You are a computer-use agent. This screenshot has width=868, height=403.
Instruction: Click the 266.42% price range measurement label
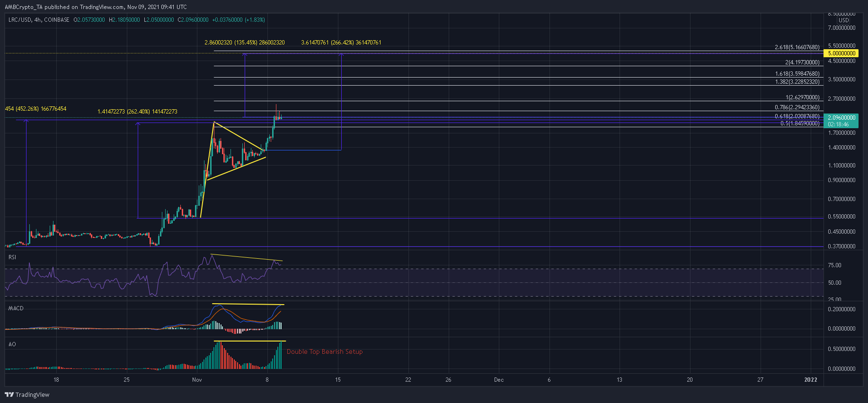(342, 43)
